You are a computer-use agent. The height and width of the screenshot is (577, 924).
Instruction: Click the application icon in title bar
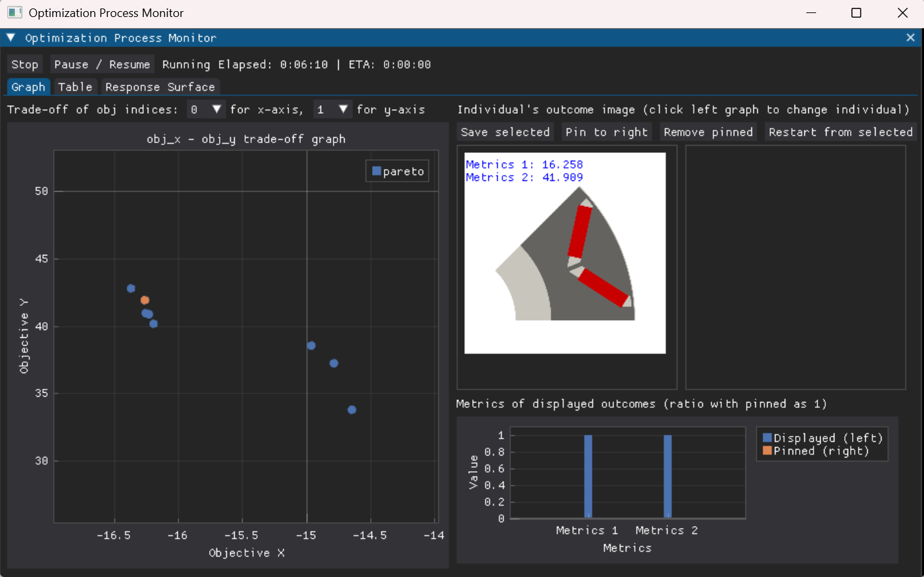14,12
